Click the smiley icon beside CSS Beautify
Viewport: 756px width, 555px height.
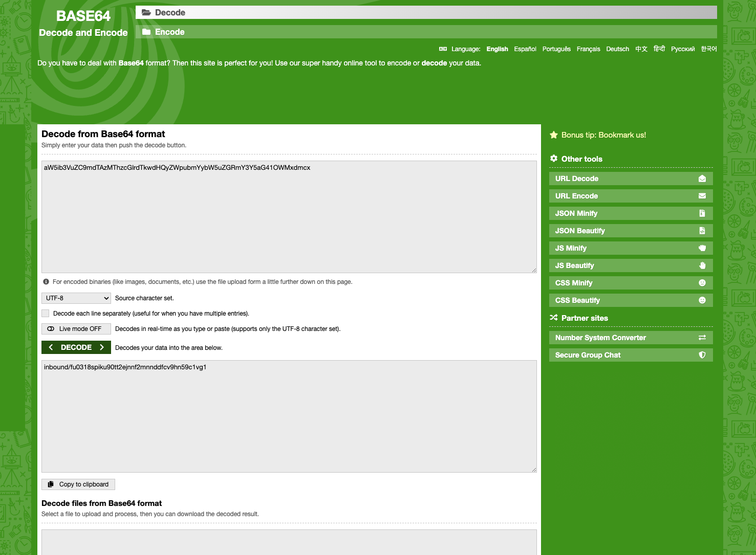pos(702,300)
